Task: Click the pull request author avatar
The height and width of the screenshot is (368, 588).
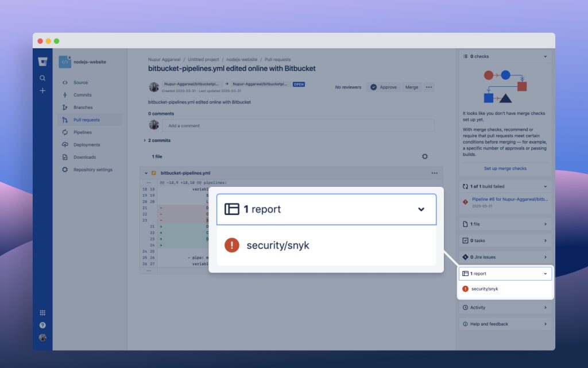Action: pos(154,87)
